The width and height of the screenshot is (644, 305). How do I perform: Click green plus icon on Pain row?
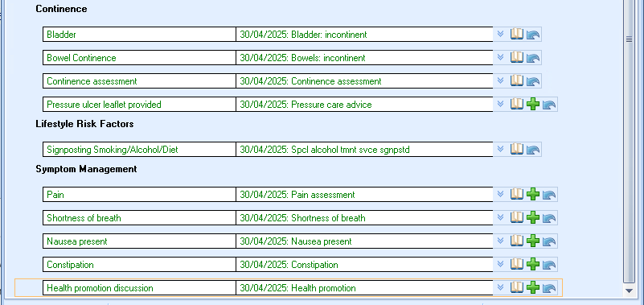pyautogui.click(x=533, y=194)
